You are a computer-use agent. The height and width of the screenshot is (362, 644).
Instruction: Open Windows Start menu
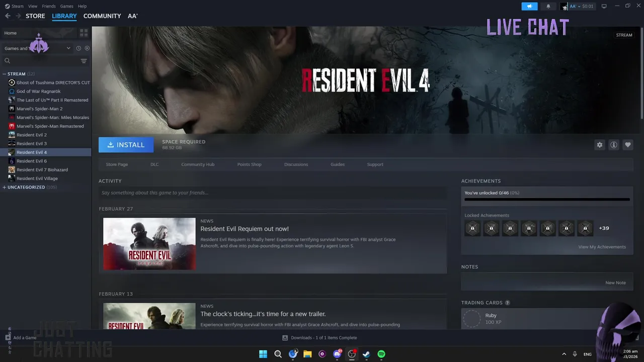[x=263, y=354]
